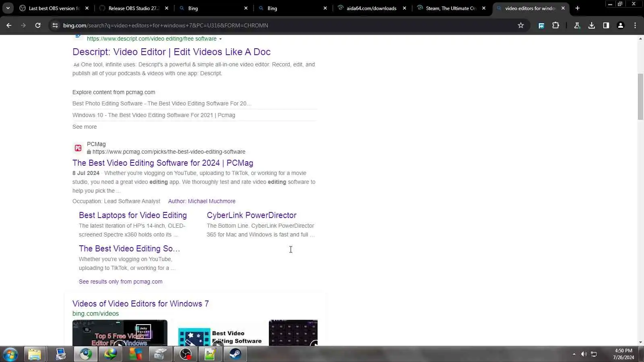Click the truncated The Best Video Editing So… sublink
This screenshot has width=644, height=362.
point(129,249)
